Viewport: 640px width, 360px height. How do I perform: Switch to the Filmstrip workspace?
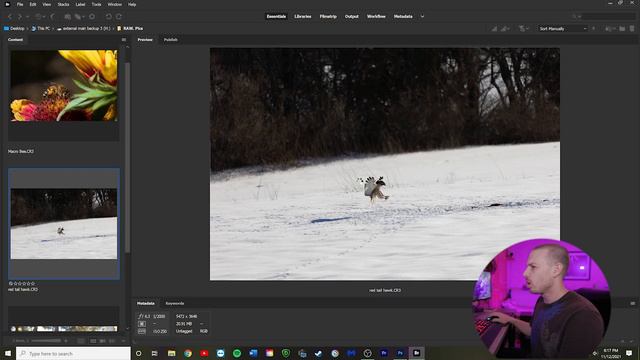coord(328,17)
